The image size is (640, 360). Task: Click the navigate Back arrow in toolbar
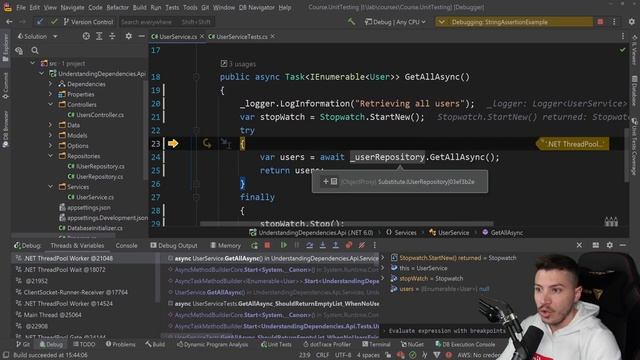[x=9, y=22]
